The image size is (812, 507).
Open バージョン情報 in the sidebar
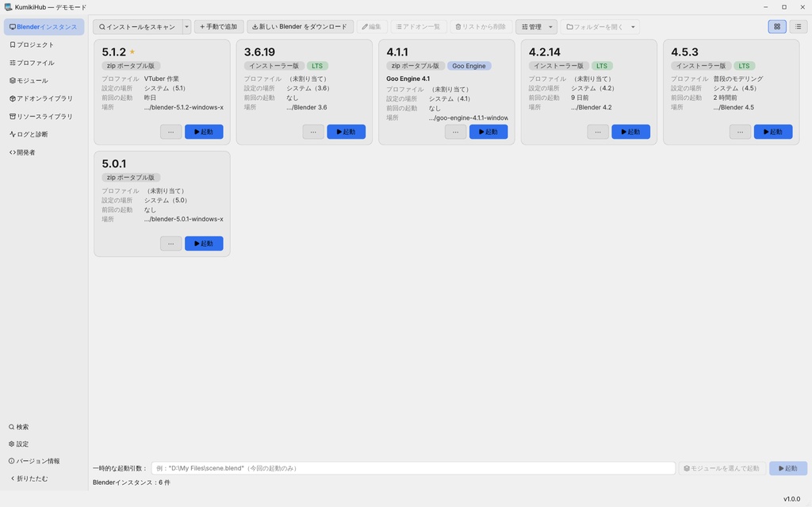click(44, 462)
